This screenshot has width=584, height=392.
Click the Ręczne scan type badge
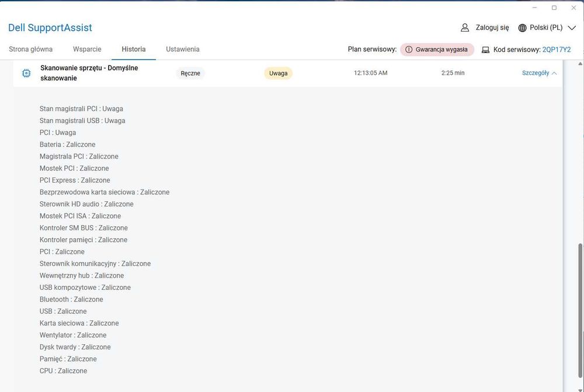coord(190,73)
